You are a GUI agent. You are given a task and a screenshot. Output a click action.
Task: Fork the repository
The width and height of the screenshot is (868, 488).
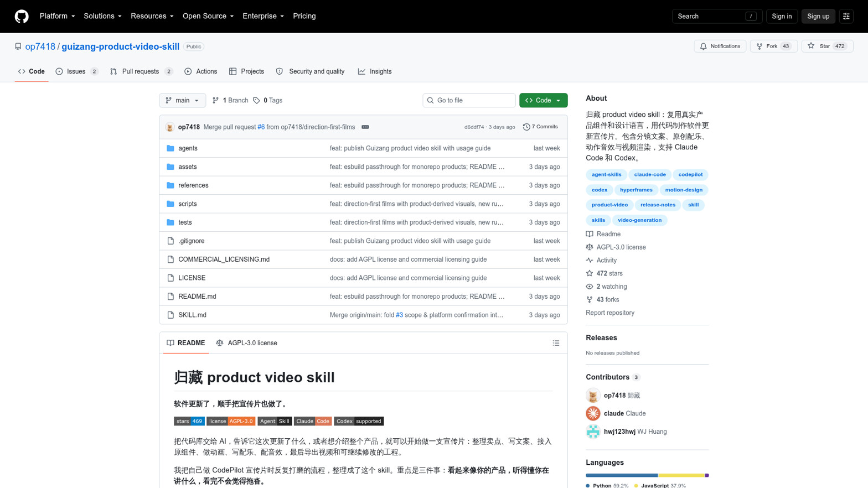(x=773, y=46)
